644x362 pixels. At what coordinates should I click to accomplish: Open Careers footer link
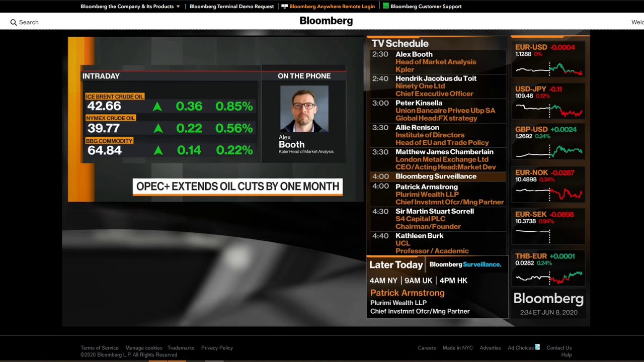point(427,348)
